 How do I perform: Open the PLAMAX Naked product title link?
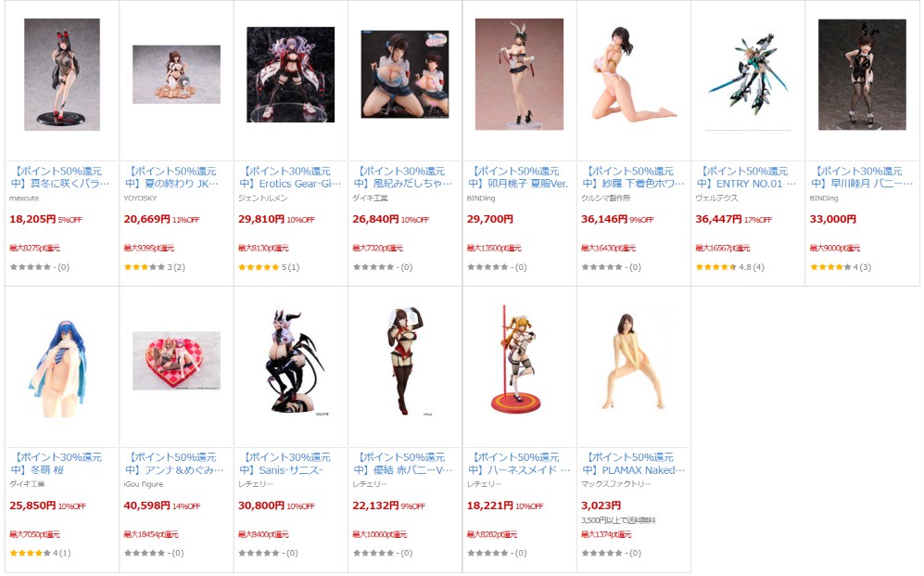(634, 464)
